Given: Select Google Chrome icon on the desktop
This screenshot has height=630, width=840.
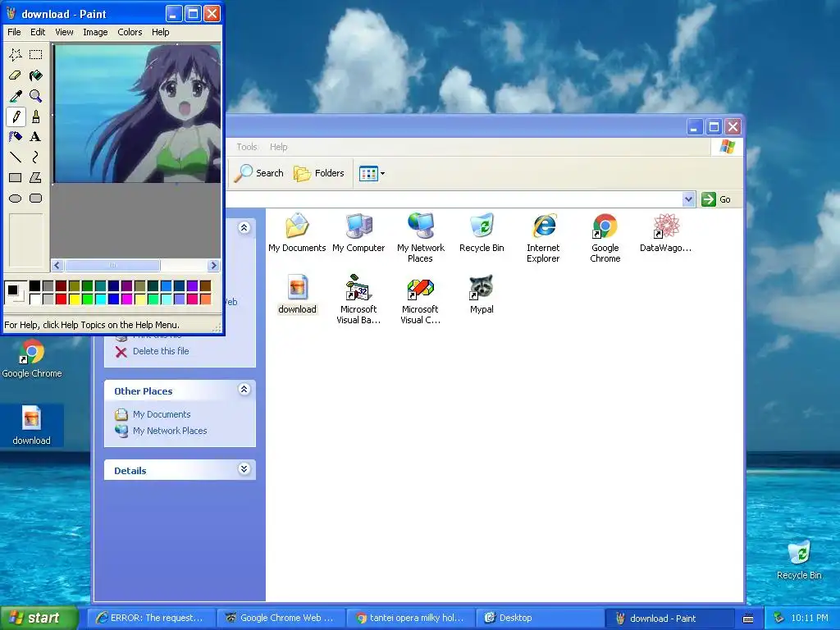Looking at the screenshot, I should coord(32,358).
